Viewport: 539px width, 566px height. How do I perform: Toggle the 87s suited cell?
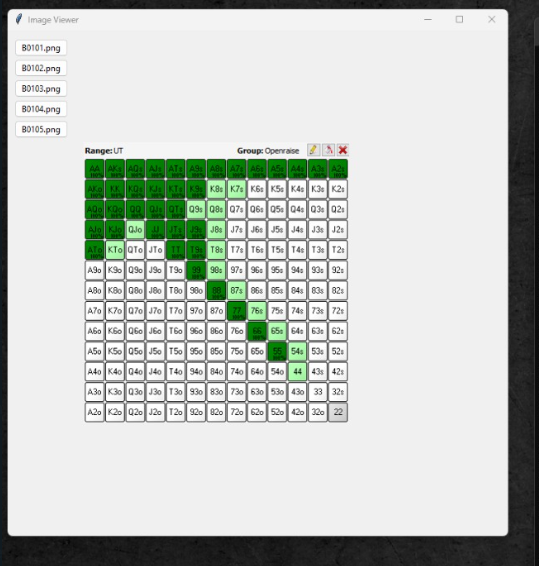(x=236, y=290)
